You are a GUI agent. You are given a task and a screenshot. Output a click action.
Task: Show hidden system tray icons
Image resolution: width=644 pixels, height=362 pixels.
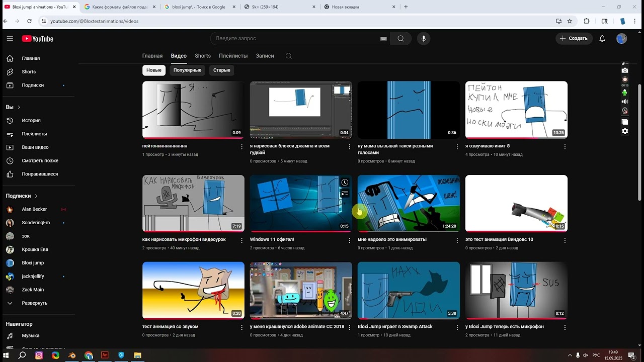[x=570, y=355]
